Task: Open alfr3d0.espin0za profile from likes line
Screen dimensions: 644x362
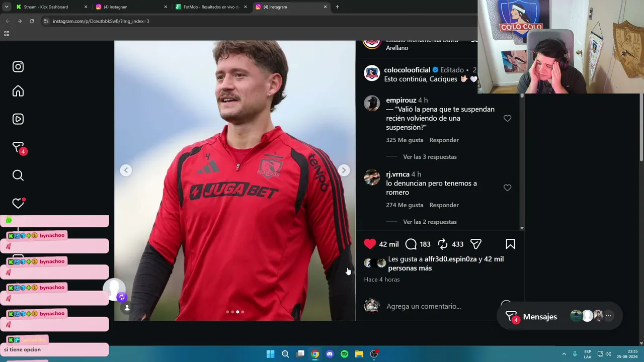Action: (450, 259)
